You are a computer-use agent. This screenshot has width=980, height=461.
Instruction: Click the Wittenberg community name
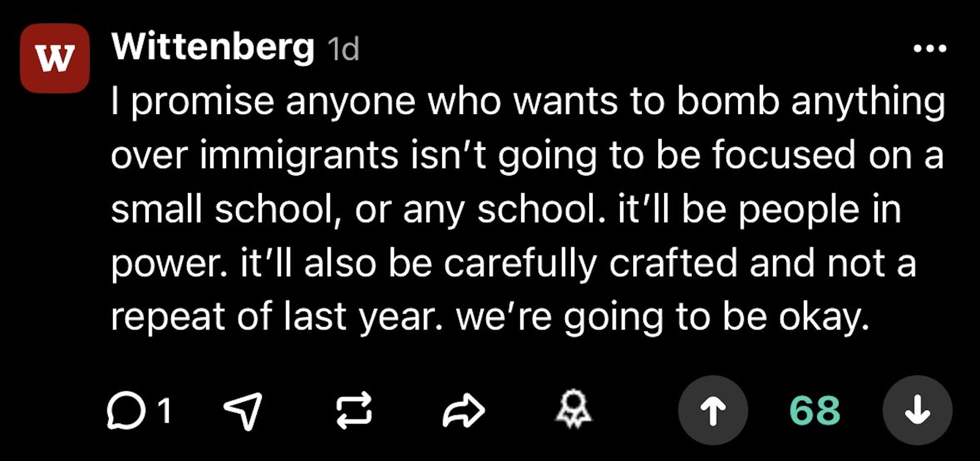tap(213, 47)
